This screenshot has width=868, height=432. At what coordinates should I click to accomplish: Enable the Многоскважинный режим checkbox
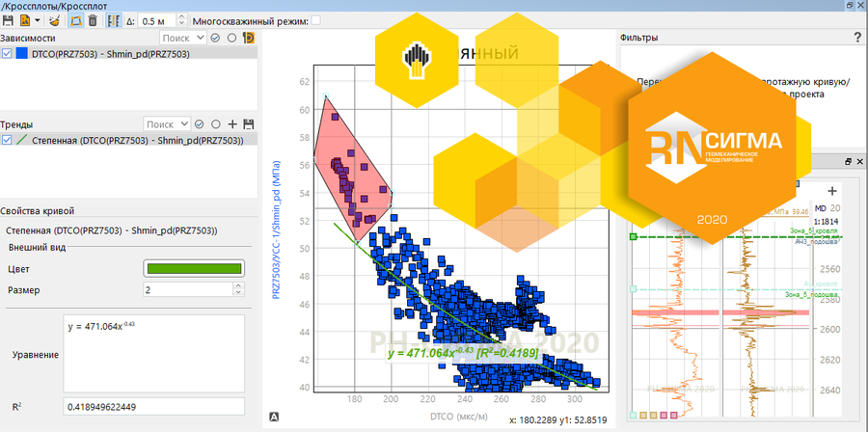[x=316, y=20]
